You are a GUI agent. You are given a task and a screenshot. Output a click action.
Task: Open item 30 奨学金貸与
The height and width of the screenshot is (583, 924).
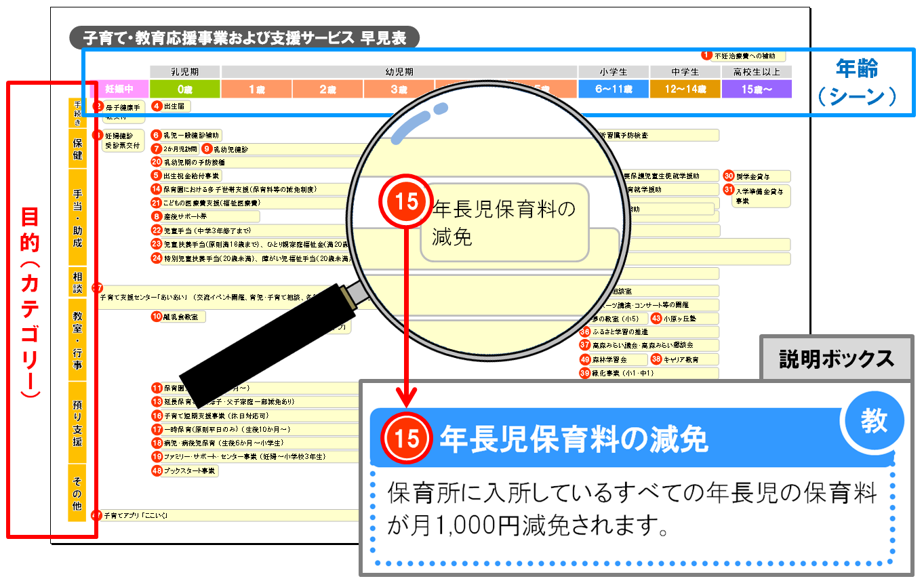click(757, 176)
